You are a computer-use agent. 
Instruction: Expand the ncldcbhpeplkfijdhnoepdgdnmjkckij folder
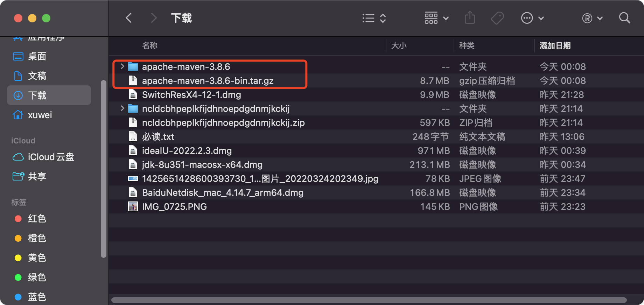[122, 108]
